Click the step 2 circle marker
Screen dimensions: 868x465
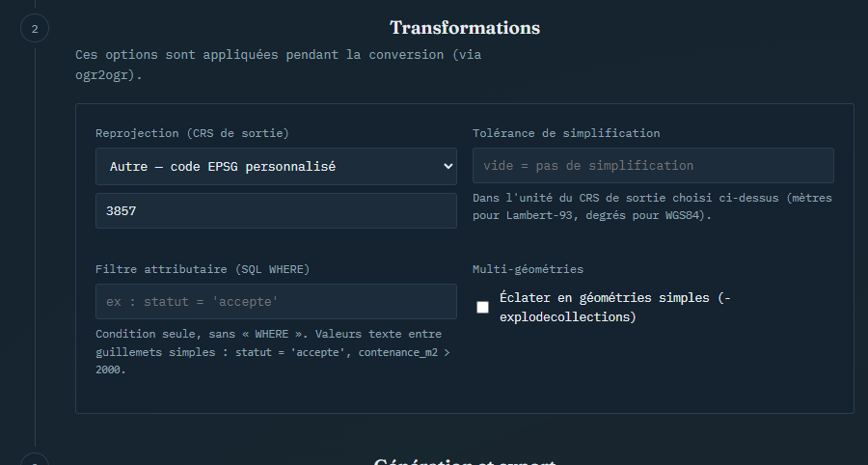(35, 29)
